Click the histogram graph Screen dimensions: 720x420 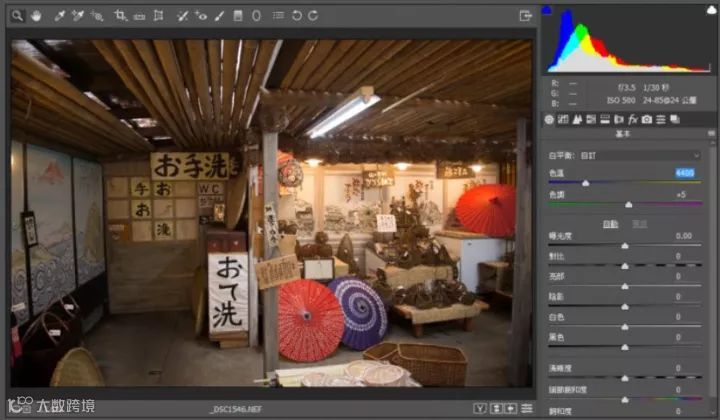[629, 40]
